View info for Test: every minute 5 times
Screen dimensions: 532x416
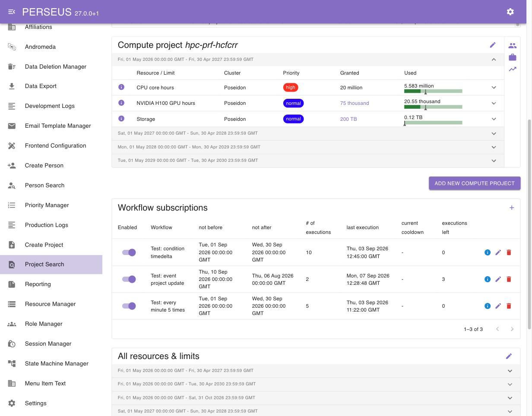click(x=488, y=306)
